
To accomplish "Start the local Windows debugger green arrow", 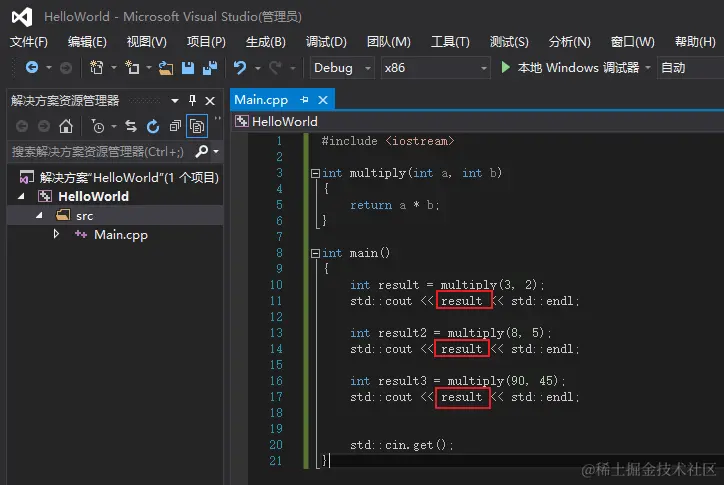I will click(506, 67).
